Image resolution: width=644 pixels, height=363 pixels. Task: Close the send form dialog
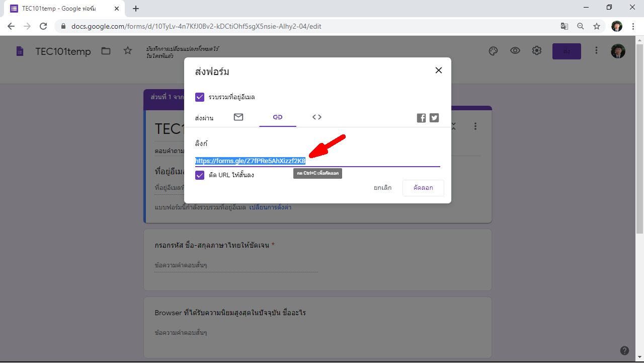pyautogui.click(x=438, y=70)
